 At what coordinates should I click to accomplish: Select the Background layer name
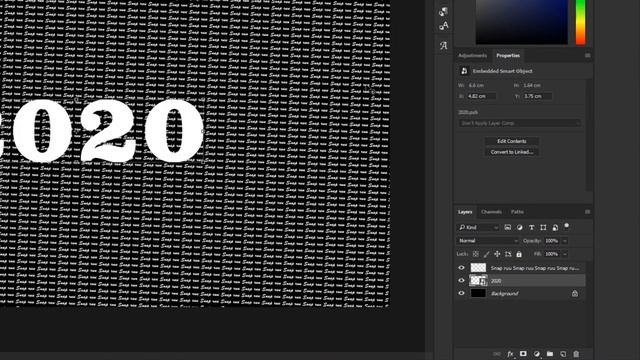click(x=504, y=293)
